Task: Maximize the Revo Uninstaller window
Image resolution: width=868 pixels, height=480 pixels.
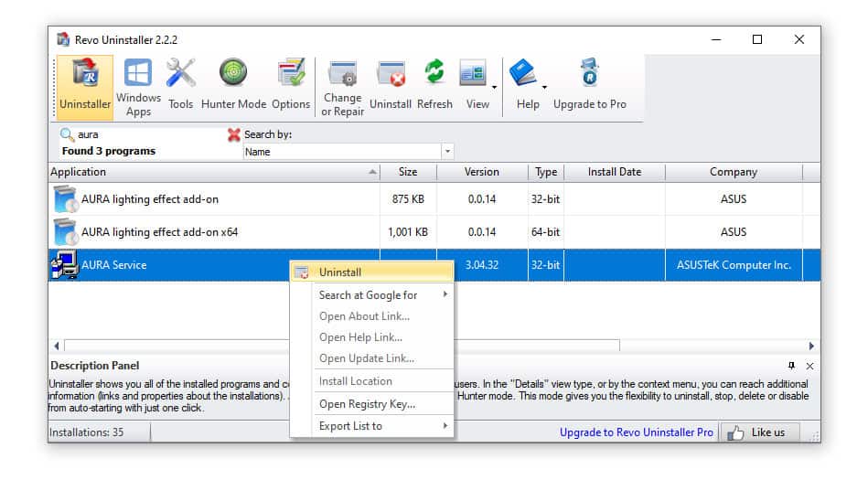Action: (x=757, y=39)
